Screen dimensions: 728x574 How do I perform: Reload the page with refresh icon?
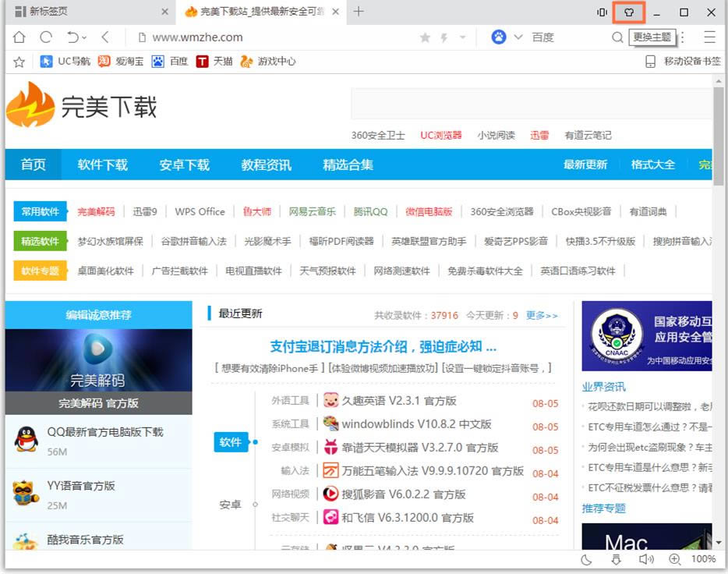46,37
